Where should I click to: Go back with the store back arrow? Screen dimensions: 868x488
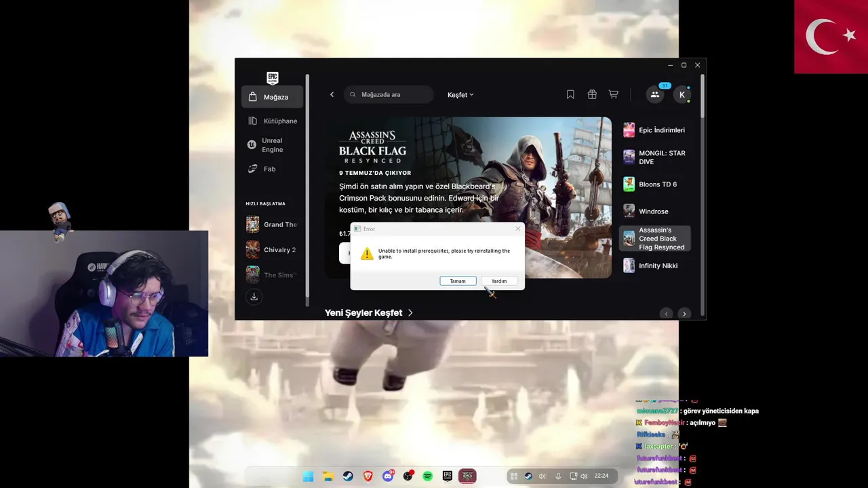(332, 95)
